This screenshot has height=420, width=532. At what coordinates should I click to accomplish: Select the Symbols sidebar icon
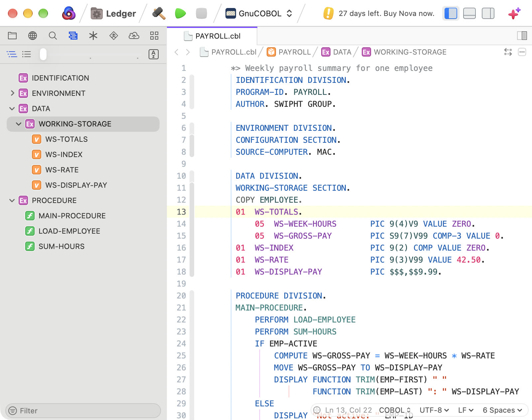coord(73,36)
